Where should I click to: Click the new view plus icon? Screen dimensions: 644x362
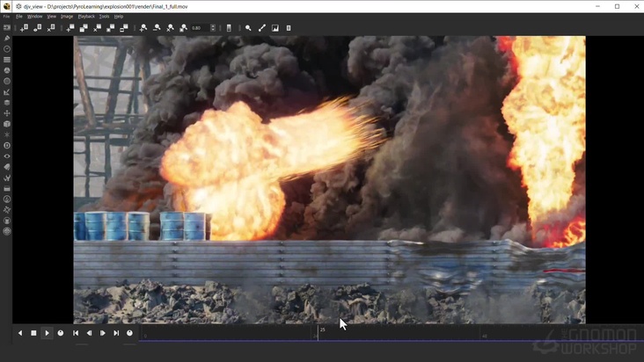(x=70, y=28)
